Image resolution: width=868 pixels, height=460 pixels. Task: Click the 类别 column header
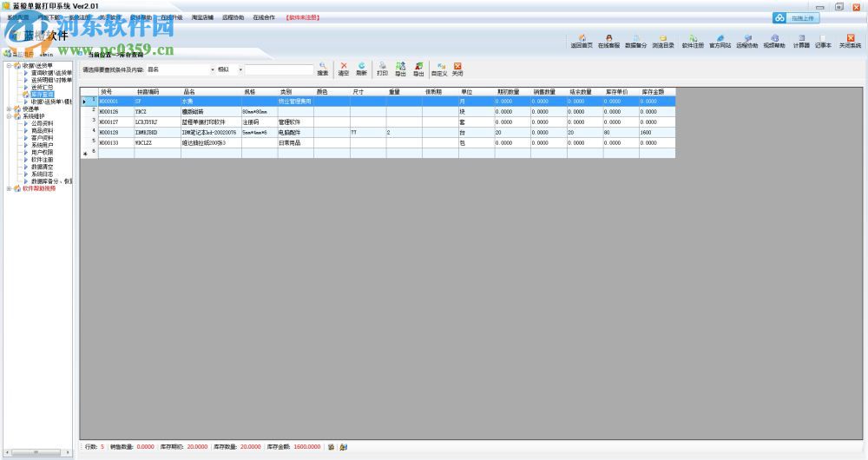(296, 92)
